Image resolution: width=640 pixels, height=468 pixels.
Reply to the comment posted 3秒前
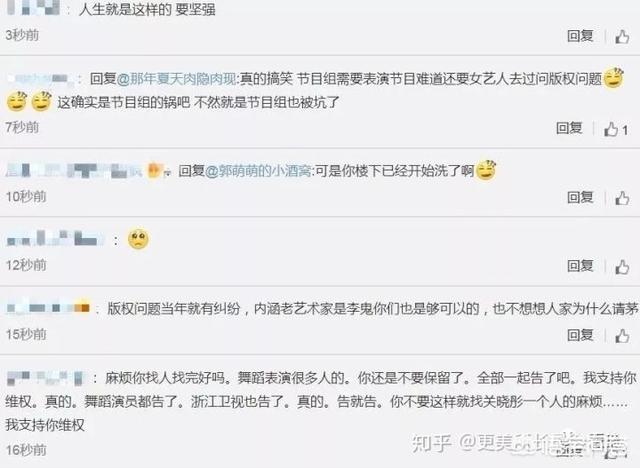tap(580, 36)
